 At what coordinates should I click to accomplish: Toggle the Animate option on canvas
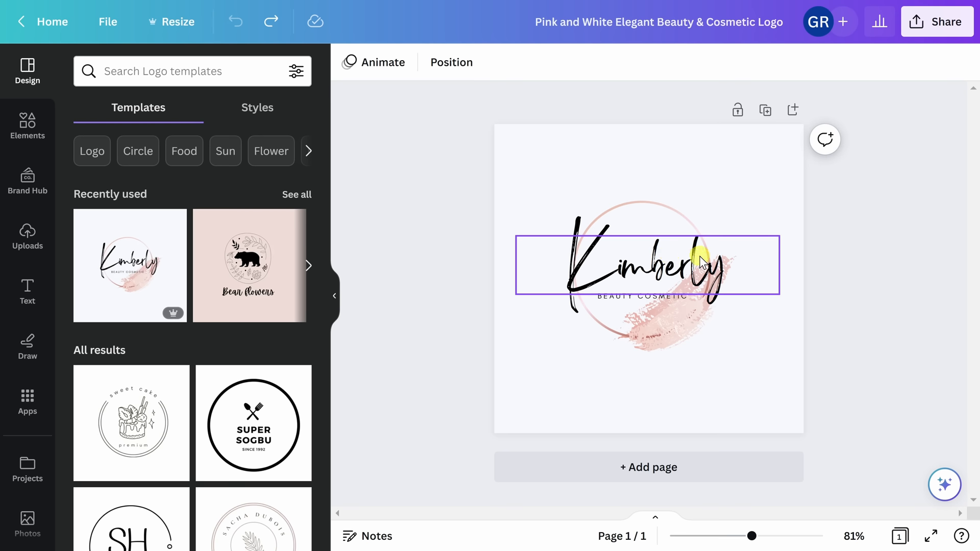pos(374,62)
